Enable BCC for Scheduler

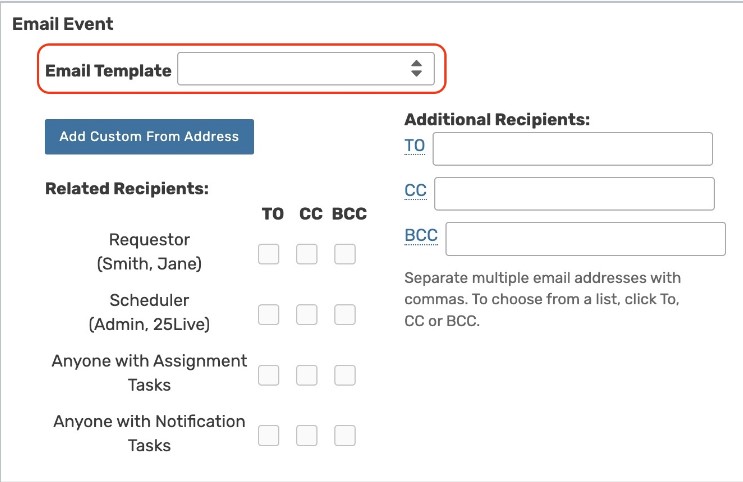click(345, 315)
